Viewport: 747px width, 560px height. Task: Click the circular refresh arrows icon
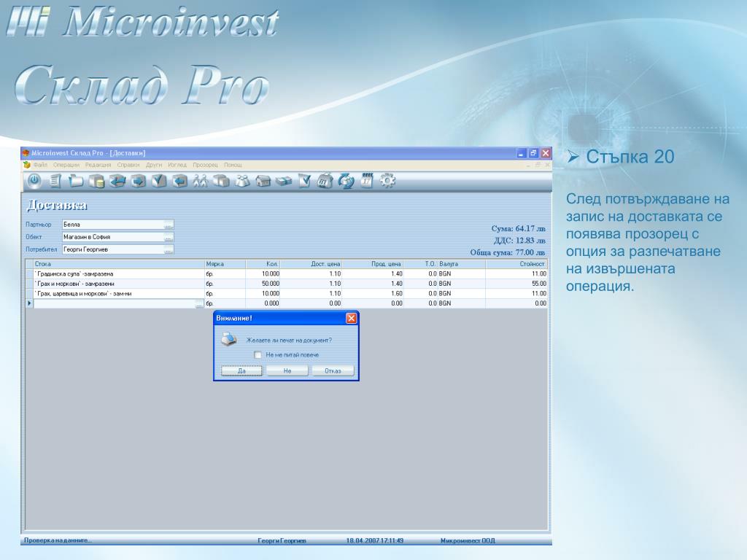tap(346, 181)
